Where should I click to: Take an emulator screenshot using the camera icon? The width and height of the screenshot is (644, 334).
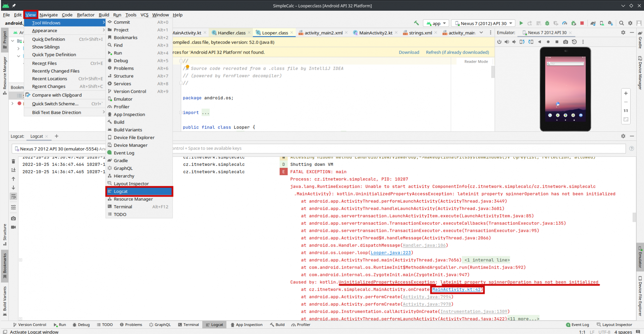tap(566, 42)
